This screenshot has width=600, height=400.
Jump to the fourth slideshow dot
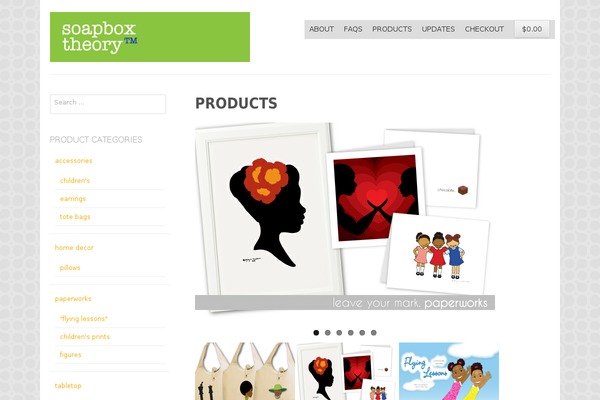coord(351,333)
